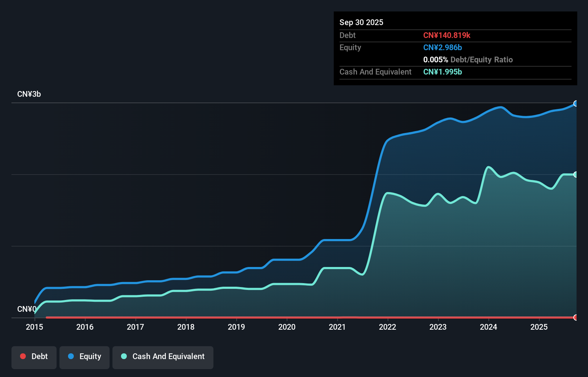The height and width of the screenshot is (377, 588).
Task: Select the blue equity endpoint marker on chart
Action: pyautogui.click(x=576, y=104)
